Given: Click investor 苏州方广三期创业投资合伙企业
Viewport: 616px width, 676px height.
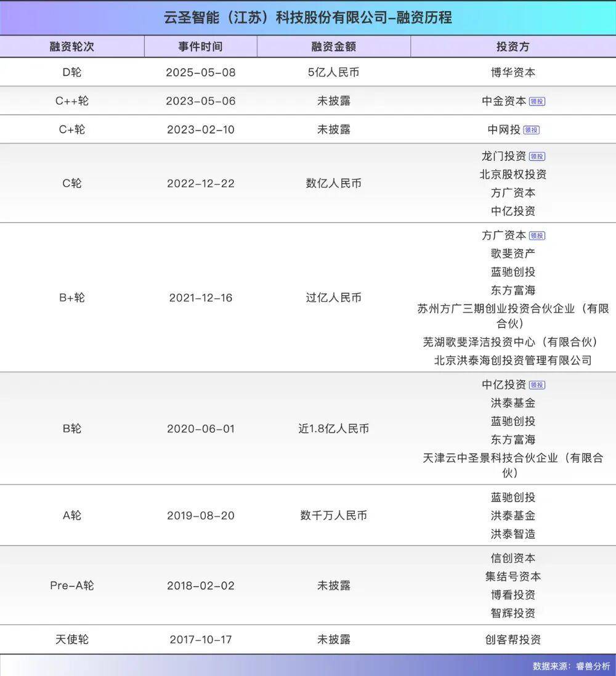Looking at the screenshot, I should 513,316.
